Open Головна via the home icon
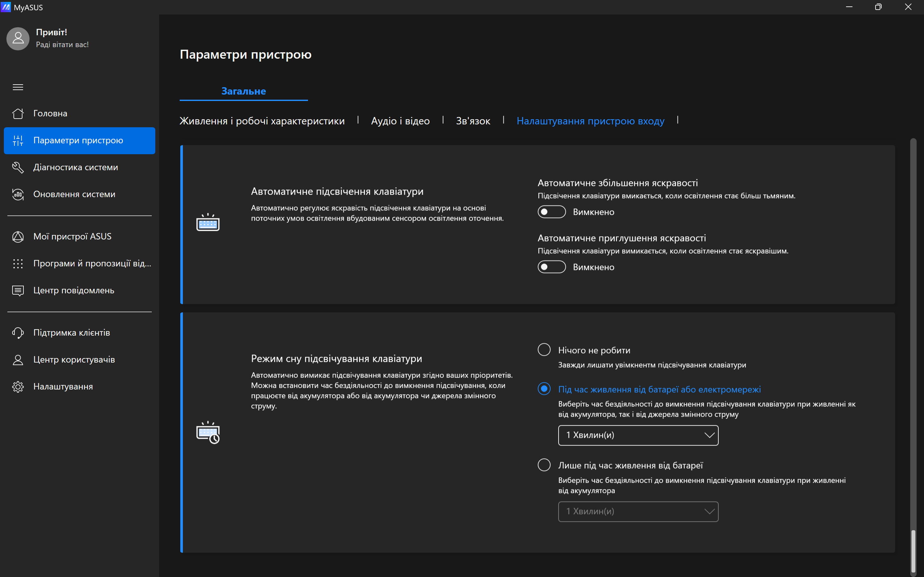This screenshot has width=924, height=577. (x=18, y=113)
